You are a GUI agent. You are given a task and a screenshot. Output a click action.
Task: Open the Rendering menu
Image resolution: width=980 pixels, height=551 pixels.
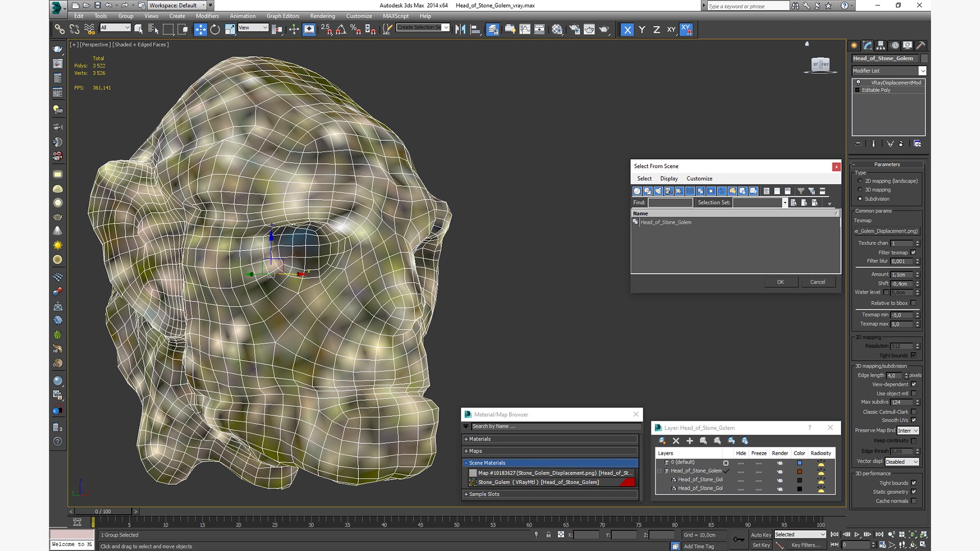coord(323,16)
